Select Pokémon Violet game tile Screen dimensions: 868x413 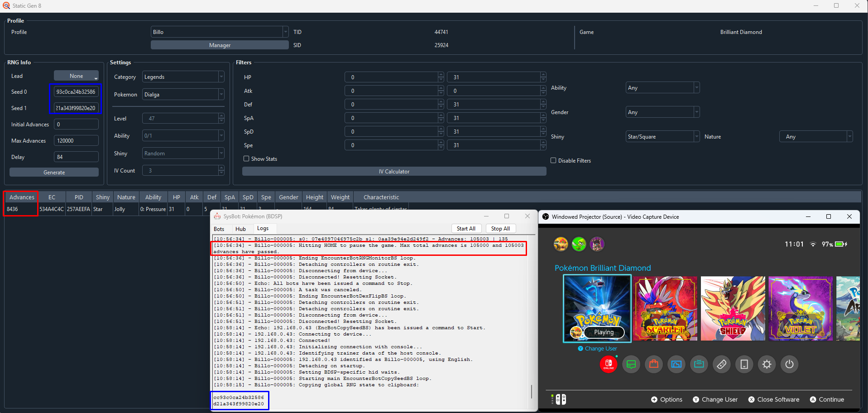pyautogui.click(x=801, y=308)
